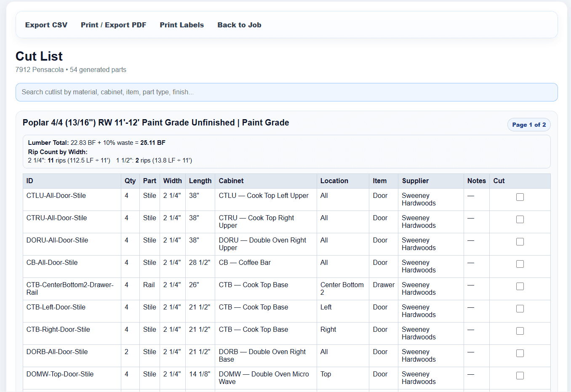Select the DORB-All-Door-Stile ID cell
The width and height of the screenshot is (571, 392).
(72, 356)
